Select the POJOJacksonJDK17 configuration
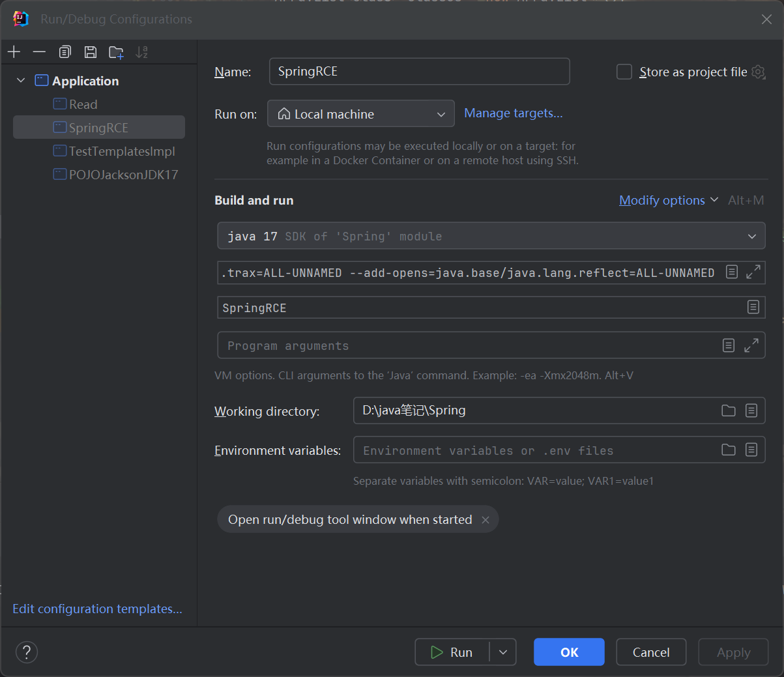Screen dimensions: 784x677 click(x=123, y=175)
